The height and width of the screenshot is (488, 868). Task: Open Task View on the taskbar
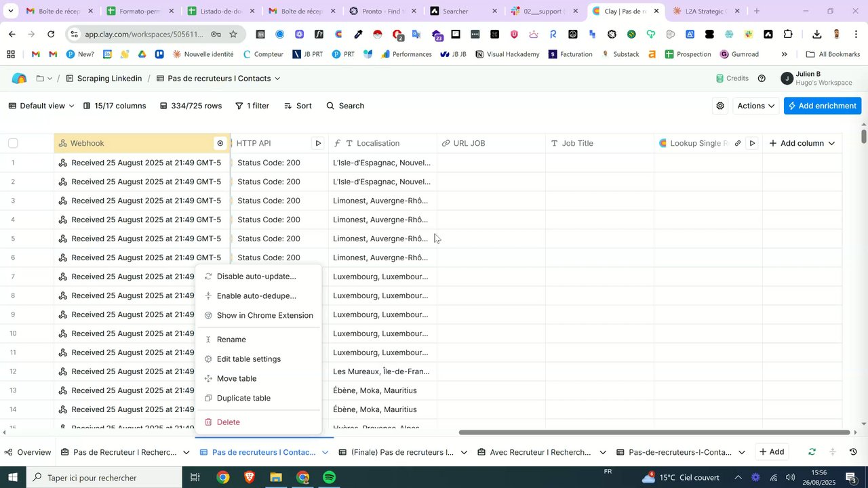click(x=195, y=478)
